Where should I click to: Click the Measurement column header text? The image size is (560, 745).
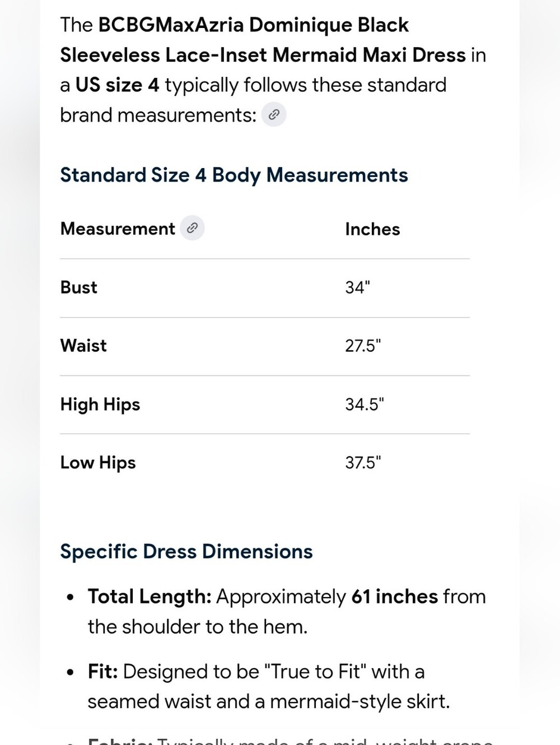coord(118,229)
